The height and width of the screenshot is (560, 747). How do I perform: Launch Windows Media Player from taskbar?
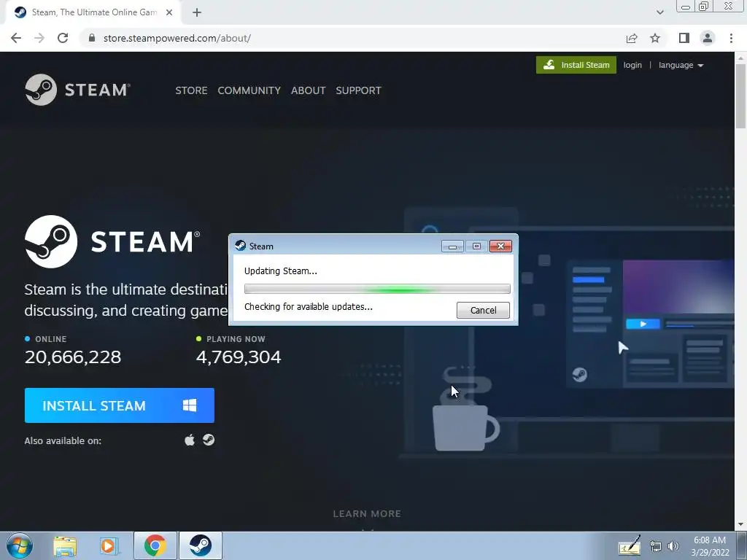[x=109, y=546]
